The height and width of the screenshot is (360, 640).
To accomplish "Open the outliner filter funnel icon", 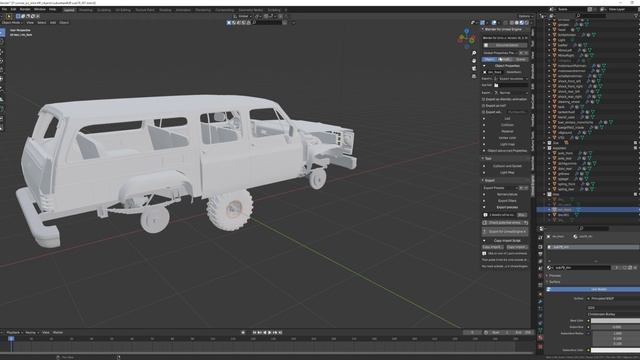I will (636, 16).
